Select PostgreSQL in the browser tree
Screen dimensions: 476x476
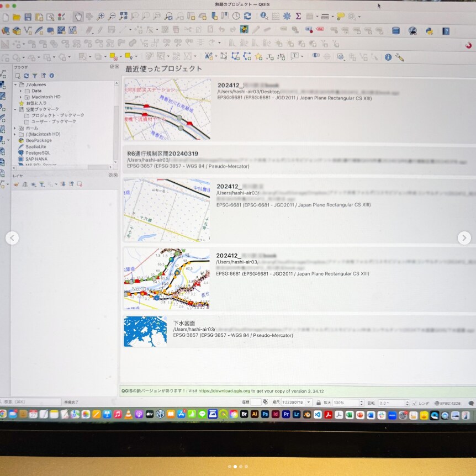click(38, 153)
